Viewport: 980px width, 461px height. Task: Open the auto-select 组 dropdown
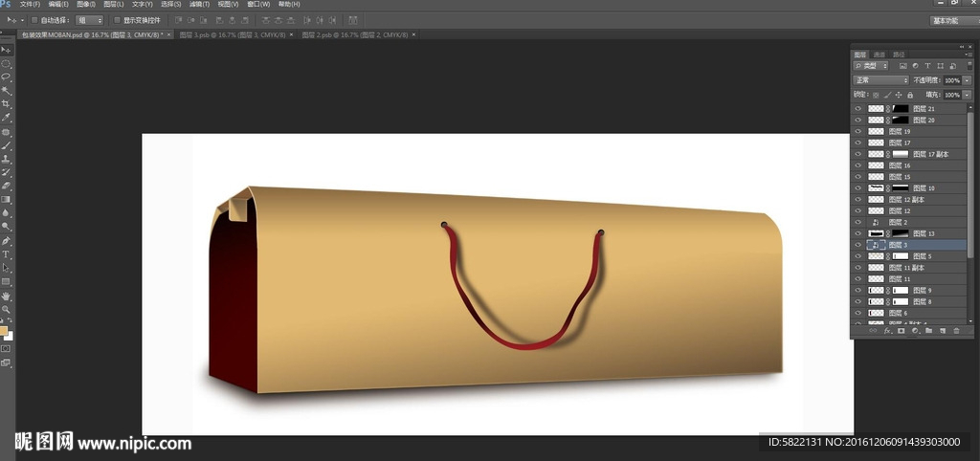click(90, 19)
